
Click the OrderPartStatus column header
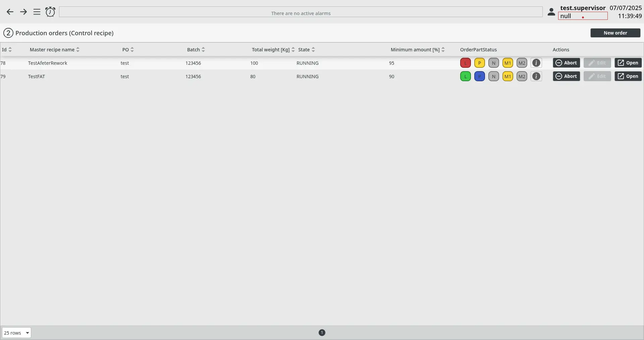(478, 50)
